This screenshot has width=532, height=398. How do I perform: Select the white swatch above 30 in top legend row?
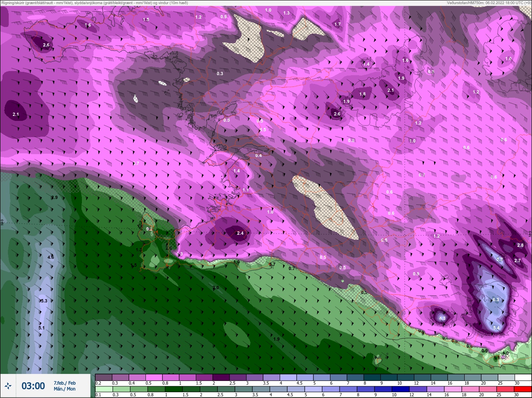(x=523, y=377)
